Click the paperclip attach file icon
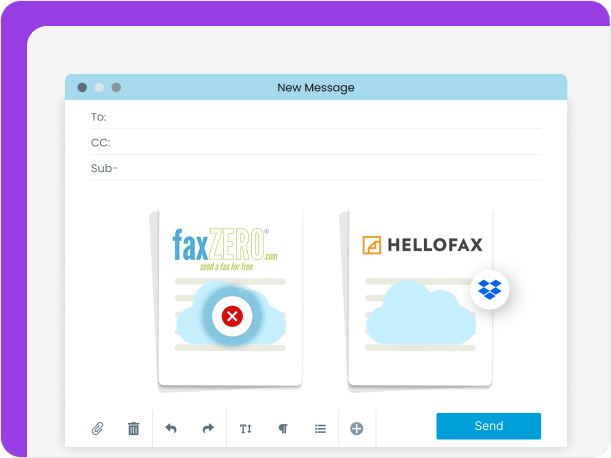Image resolution: width=611 pixels, height=458 pixels. [x=97, y=429]
